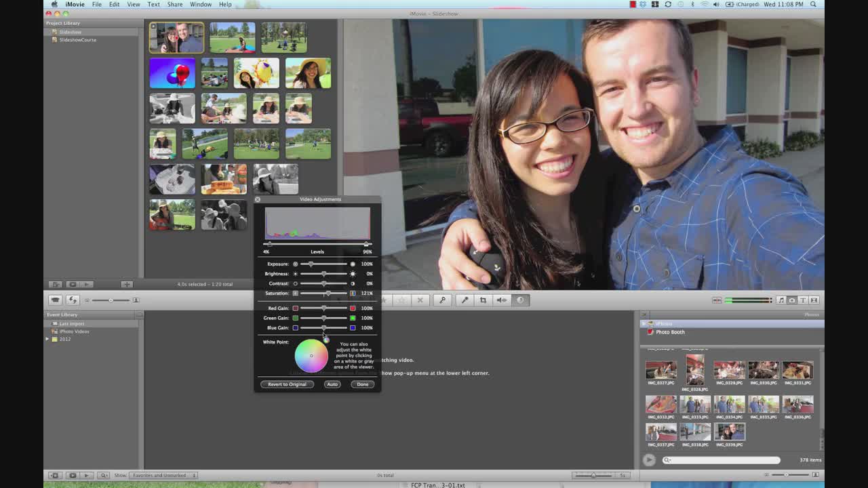The width and height of the screenshot is (868, 488).
Task: Click the inspector button in the toolbar
Action: 521,300
